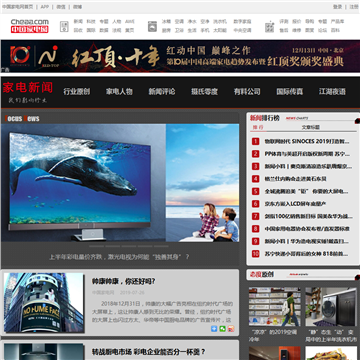The height and width of the screenshot is (360, 360).
Task: Click the QR code icon near 评测
Action: pos(269,27)
